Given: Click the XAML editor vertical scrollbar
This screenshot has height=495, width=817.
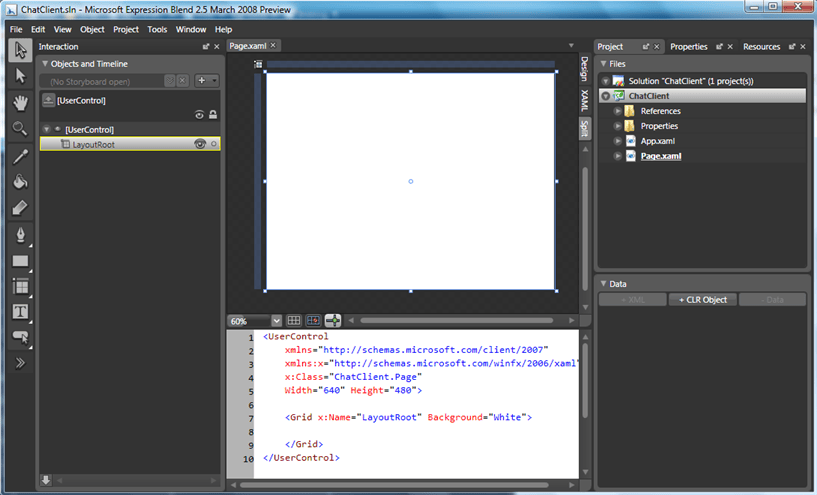Looking at the screenshot, I should click(585, 380).
